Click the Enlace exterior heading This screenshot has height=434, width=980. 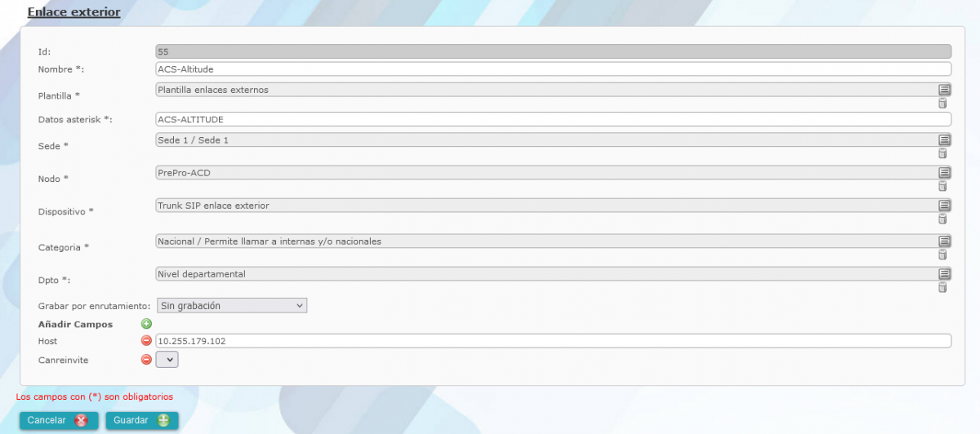pos(74,12)
